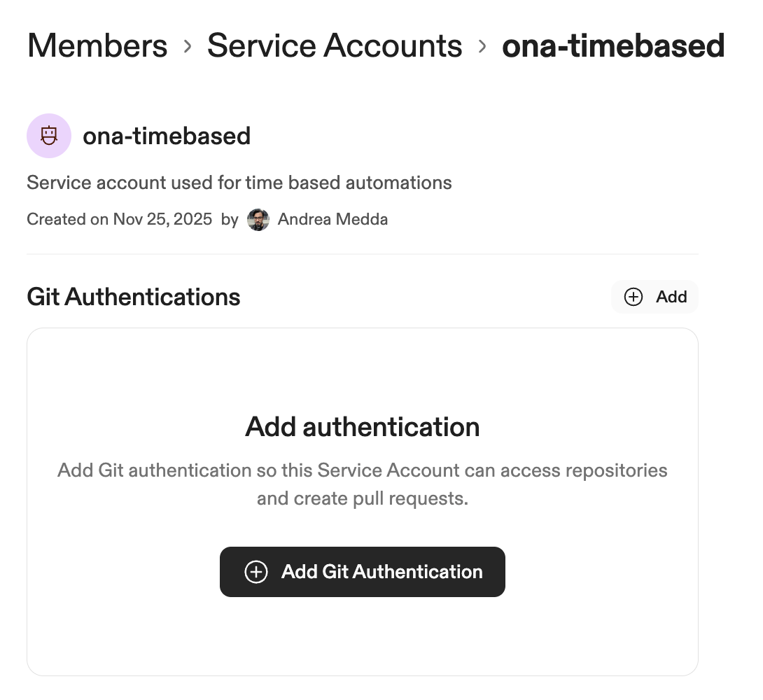Viewport: 763px width, 700px height.
Task: Open the Members breadcrumb link
Action: pos(97,45)
